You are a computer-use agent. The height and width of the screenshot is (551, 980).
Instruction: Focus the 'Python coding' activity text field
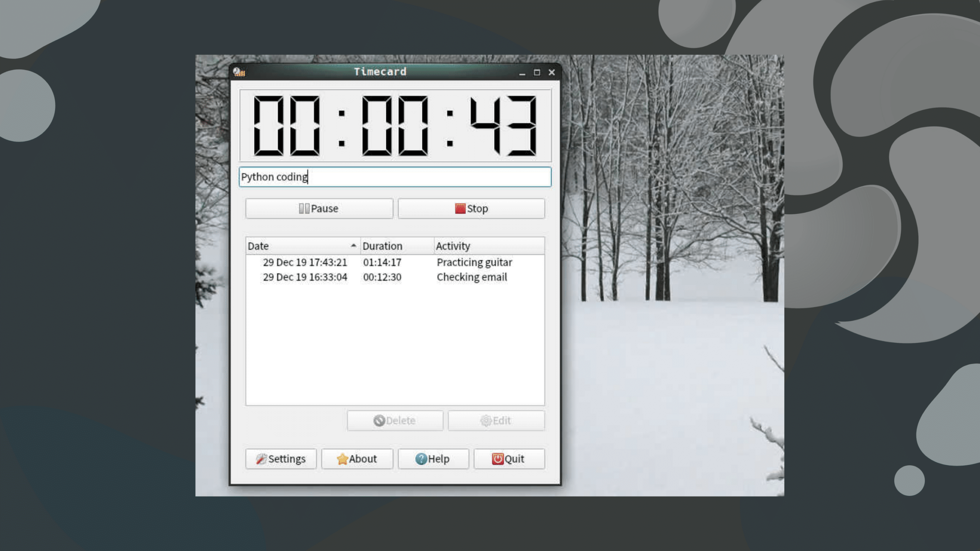pos(395,177)
